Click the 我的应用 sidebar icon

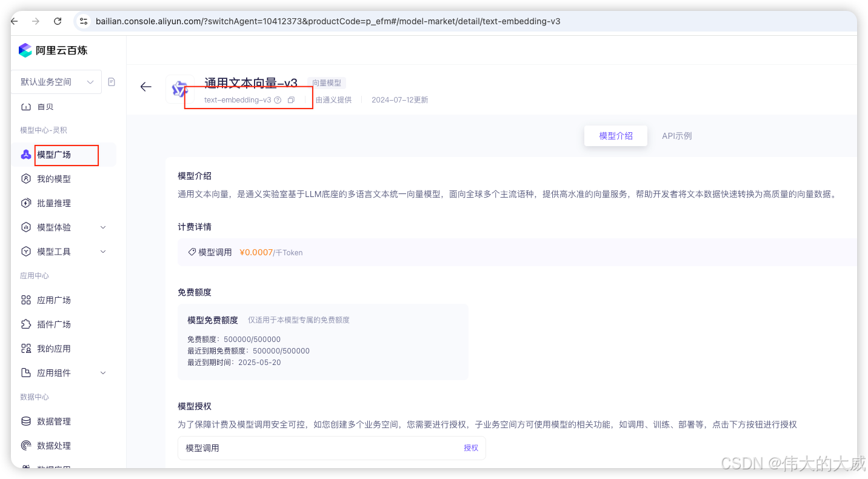pyautogui.click(x=26, y=349)
